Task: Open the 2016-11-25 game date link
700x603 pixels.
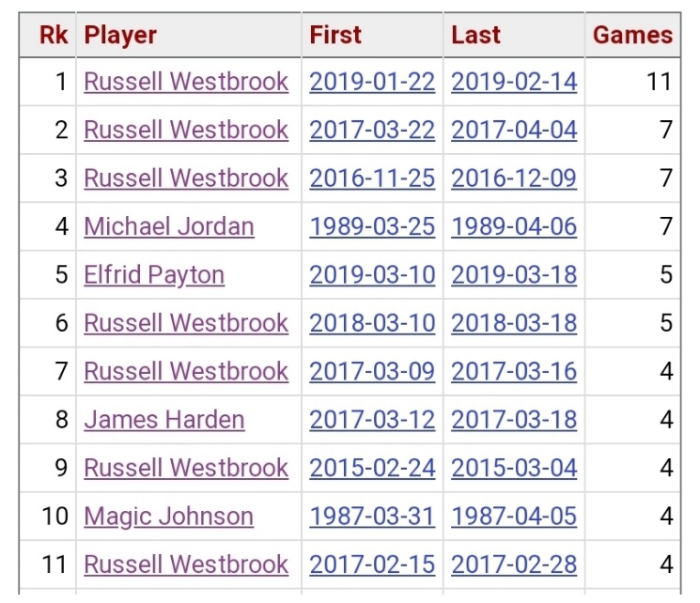Action: click(372, 178)
